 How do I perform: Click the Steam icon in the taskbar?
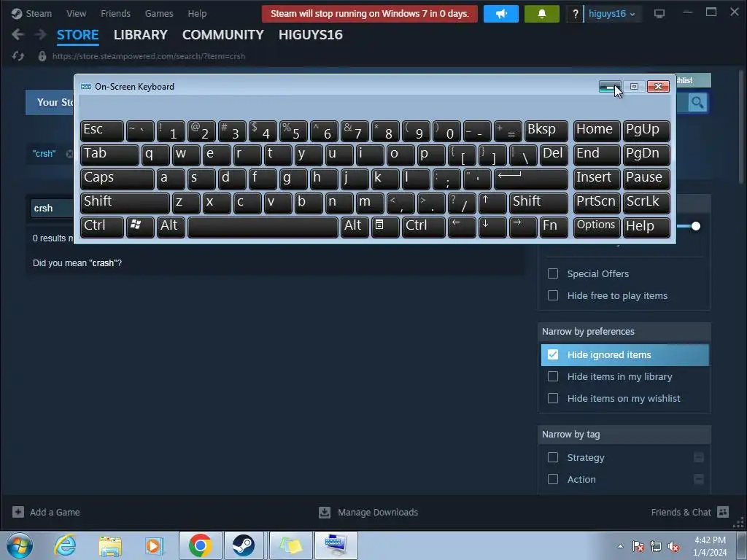(x=244, y=545)
